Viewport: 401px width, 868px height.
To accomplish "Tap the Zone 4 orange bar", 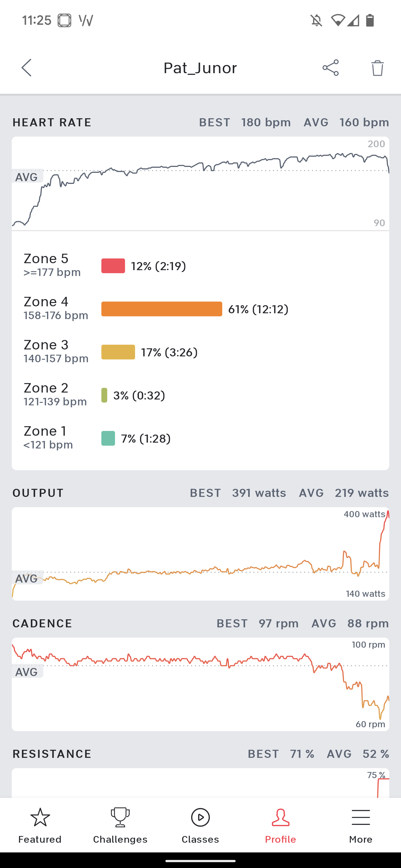I will point(162,309).
